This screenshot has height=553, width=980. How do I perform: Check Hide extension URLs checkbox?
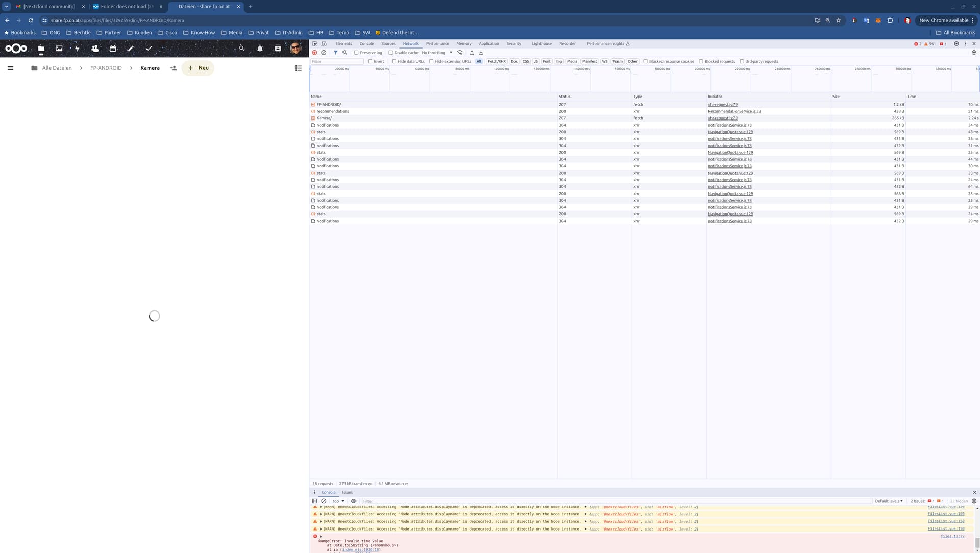point(431,61)
